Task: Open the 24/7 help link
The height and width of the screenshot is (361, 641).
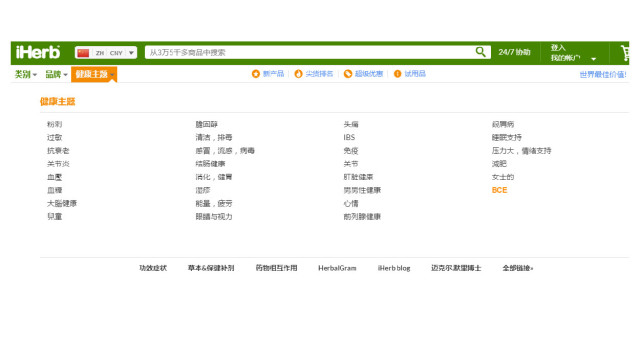Action: (514, 52)
